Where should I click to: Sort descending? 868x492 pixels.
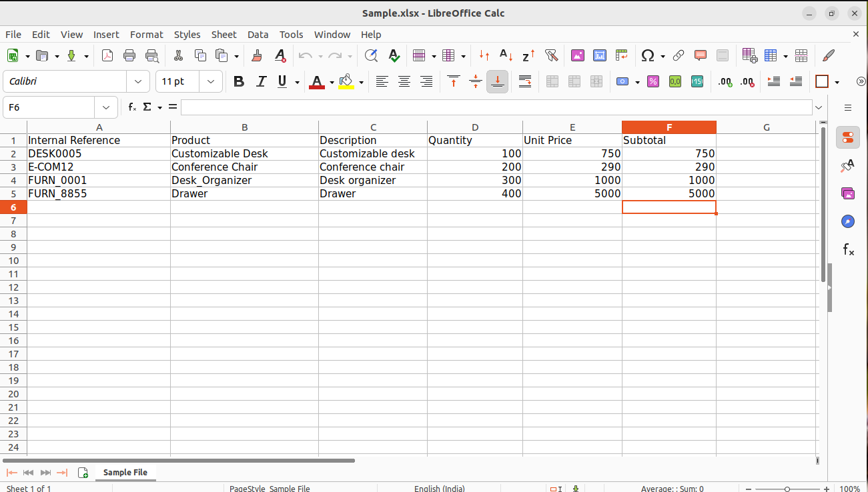(528, 56)
